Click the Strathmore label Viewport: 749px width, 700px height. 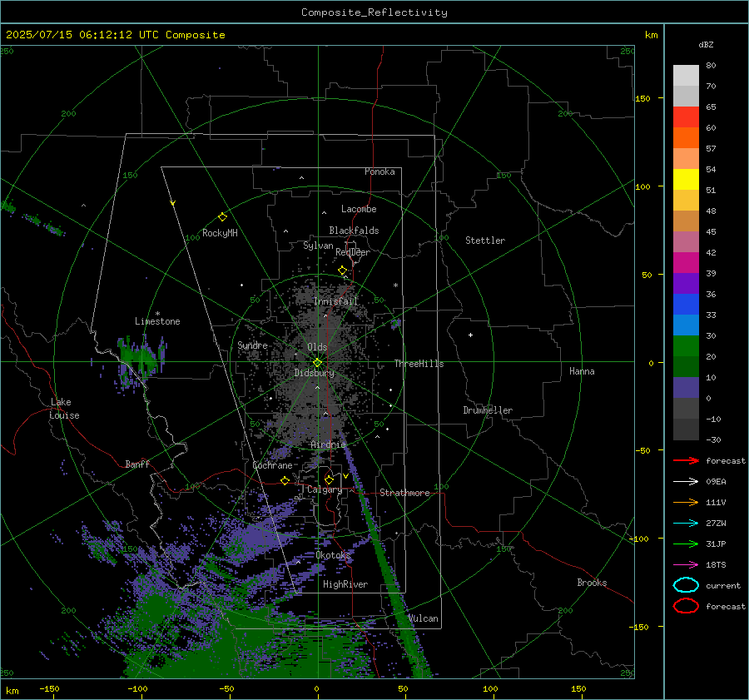tap(404, 493)
